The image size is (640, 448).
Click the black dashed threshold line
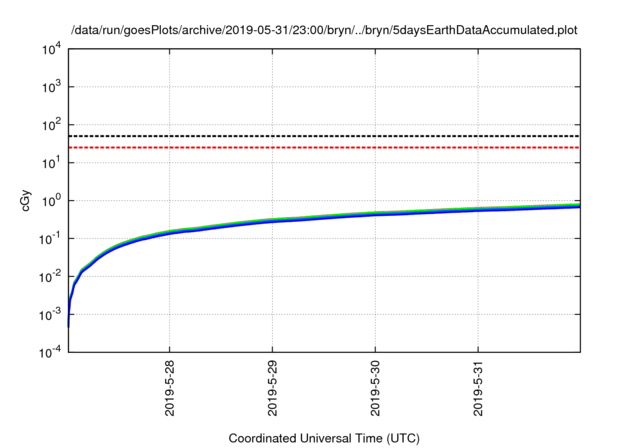(x=324, y=136)
